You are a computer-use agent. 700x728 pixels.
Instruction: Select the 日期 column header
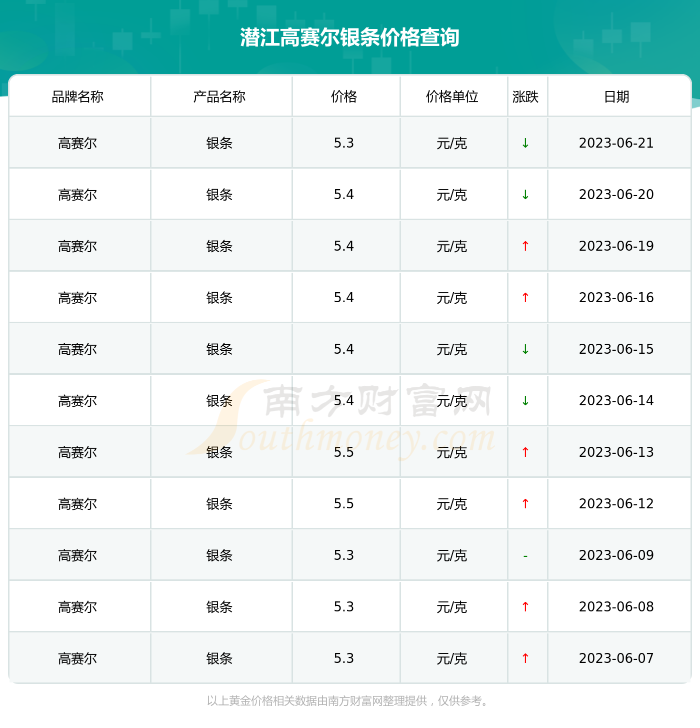coord(616,97)
